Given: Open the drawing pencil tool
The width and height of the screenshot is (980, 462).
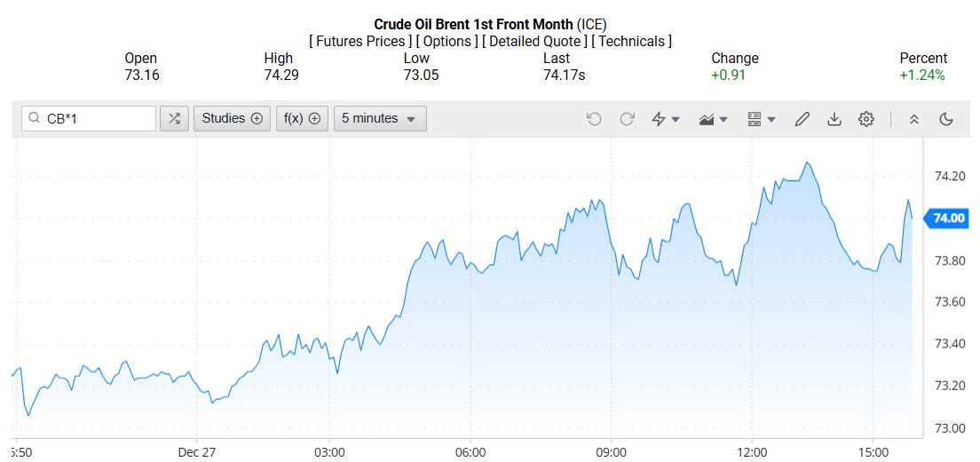Looking at the screenshot, I should coord(802,119).
